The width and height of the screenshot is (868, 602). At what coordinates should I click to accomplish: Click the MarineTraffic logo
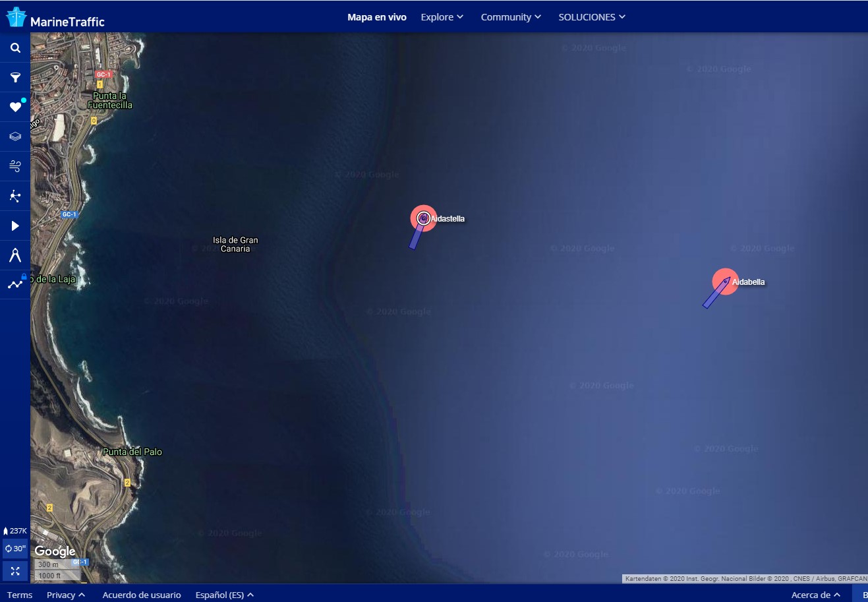point(55,18)
